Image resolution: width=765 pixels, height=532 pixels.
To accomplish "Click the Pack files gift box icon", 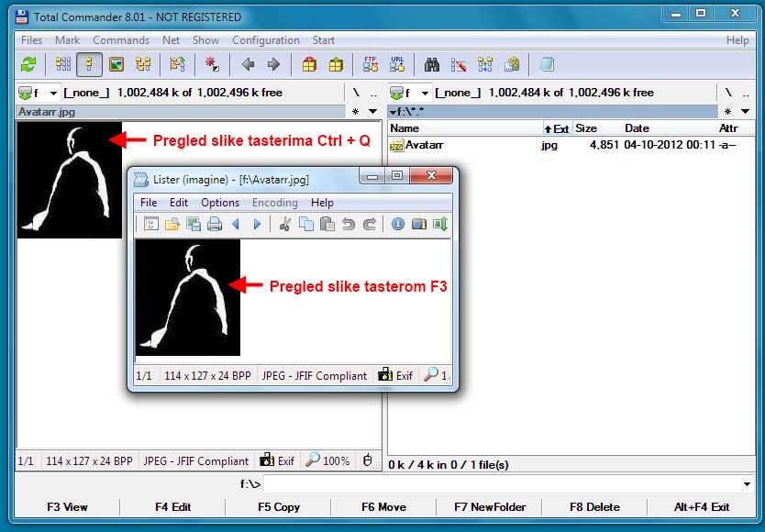I will point(309,64).
